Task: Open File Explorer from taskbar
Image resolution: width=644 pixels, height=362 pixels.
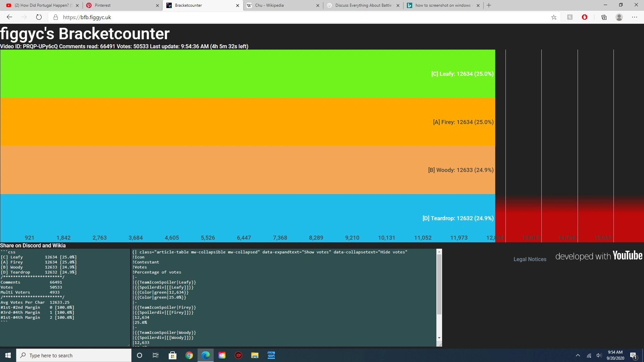Action: (x=255, y=355)
